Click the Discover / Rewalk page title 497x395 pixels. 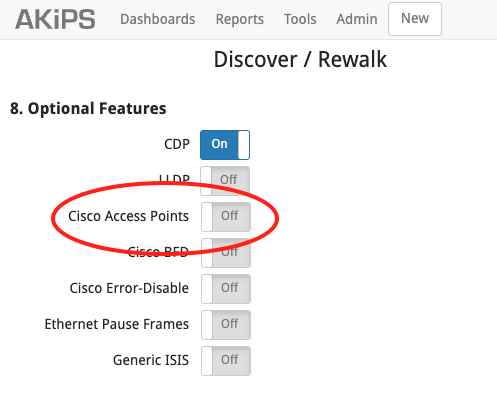[x=300, y=60]
